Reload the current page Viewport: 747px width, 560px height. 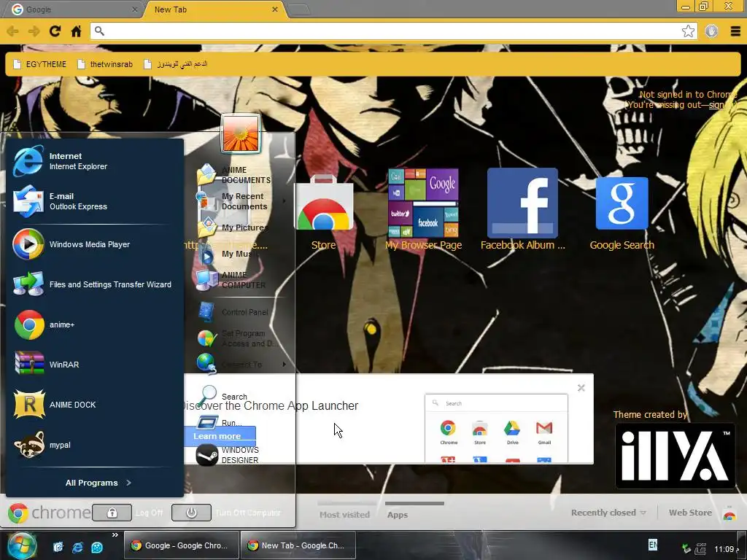pos(55,31)
